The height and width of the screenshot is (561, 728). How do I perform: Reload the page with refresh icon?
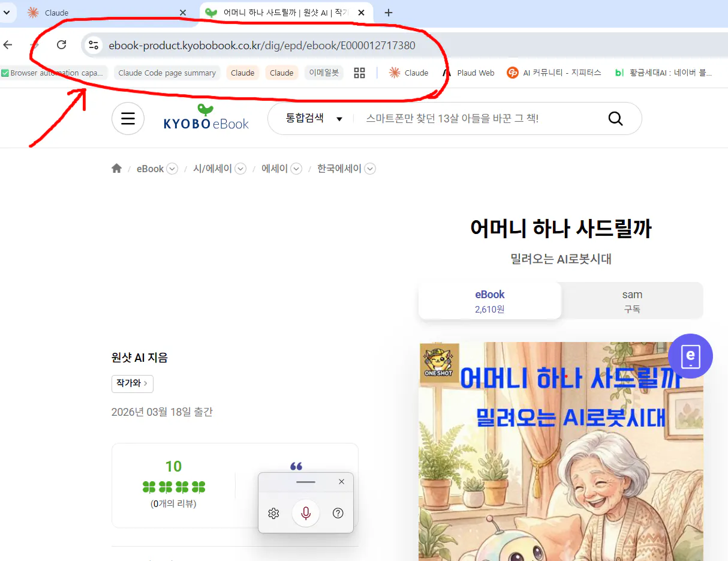[x=61, y=45]
